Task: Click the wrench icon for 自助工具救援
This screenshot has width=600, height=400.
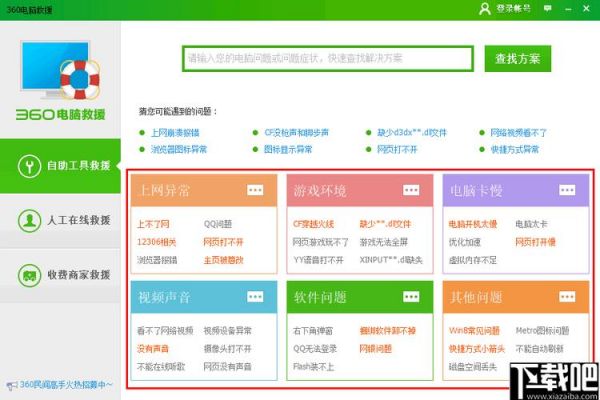Action: coord(29,166)
